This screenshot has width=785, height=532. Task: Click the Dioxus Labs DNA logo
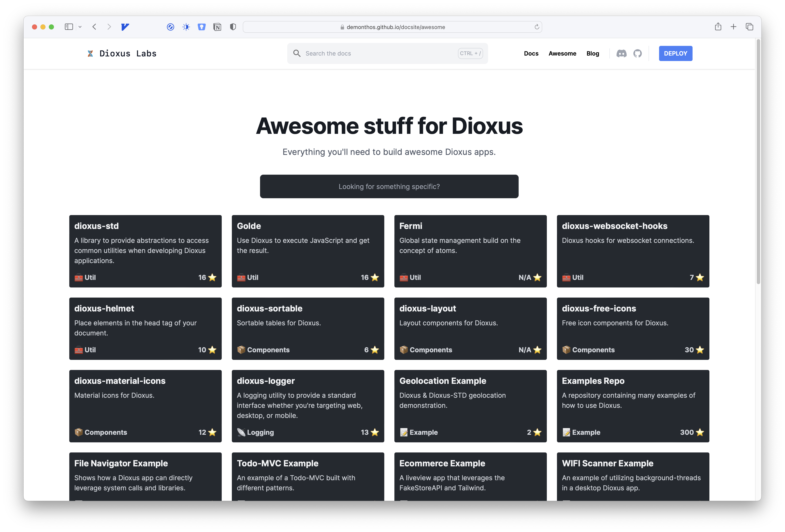click(91, 53)
